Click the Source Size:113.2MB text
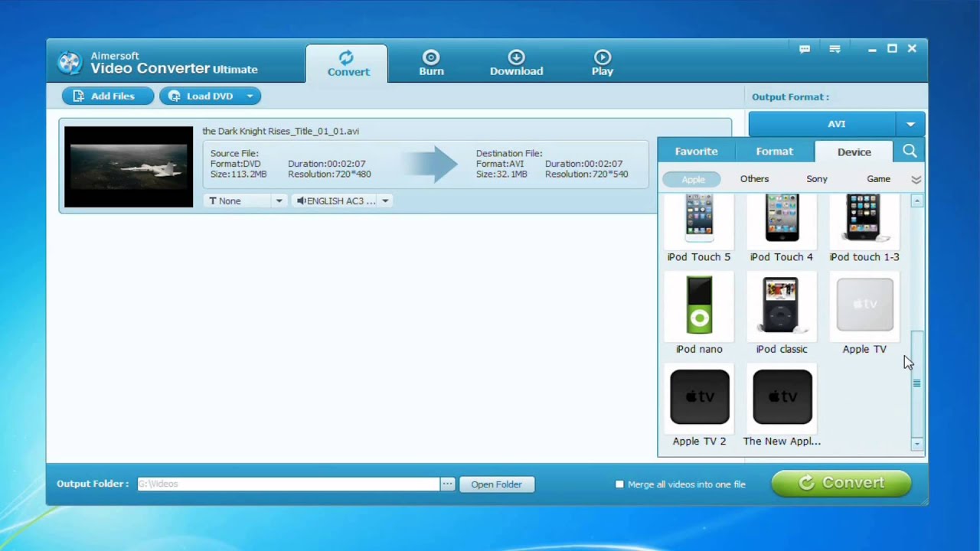 click(238, 174)
